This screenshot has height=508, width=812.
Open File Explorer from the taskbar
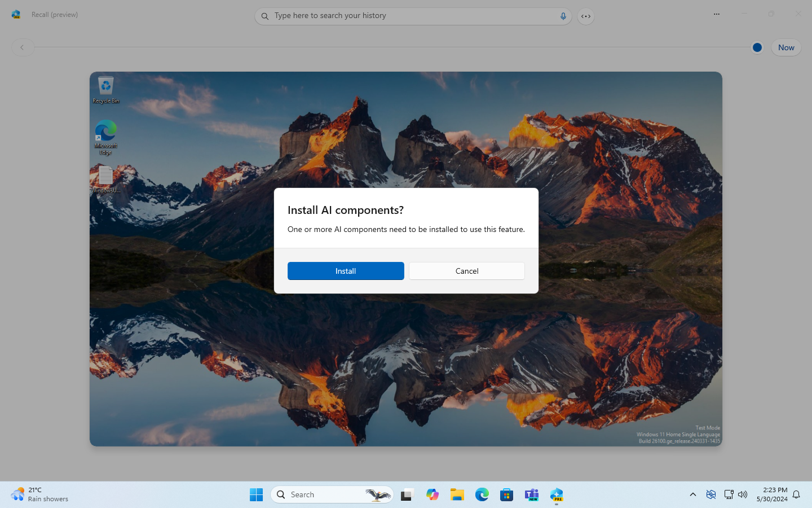[457, 494]
